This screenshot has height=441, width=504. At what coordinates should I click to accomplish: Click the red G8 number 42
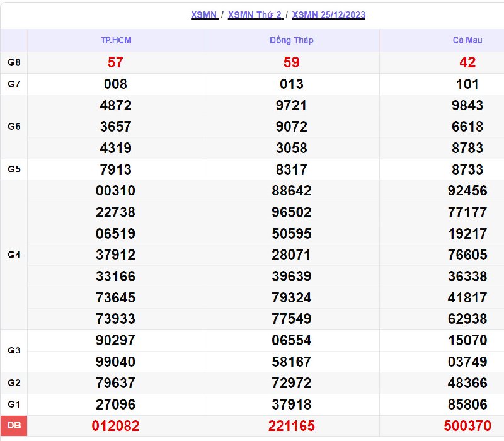467,62
